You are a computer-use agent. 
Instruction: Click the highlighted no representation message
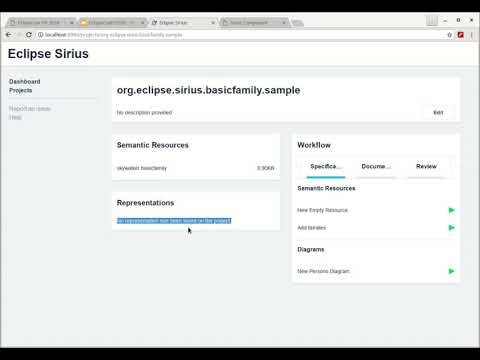pos(174,221)
